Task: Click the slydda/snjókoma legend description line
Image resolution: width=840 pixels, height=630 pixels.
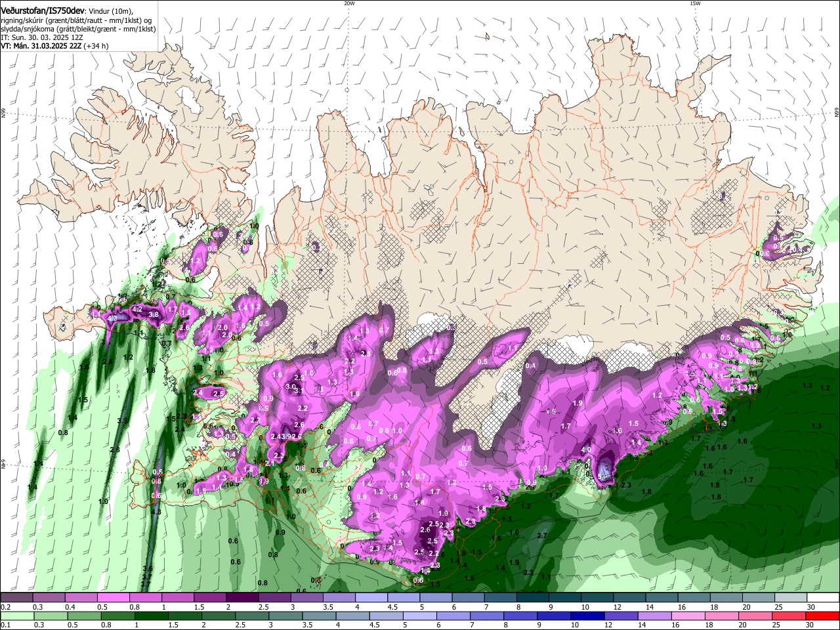Action: coord(78,29)
